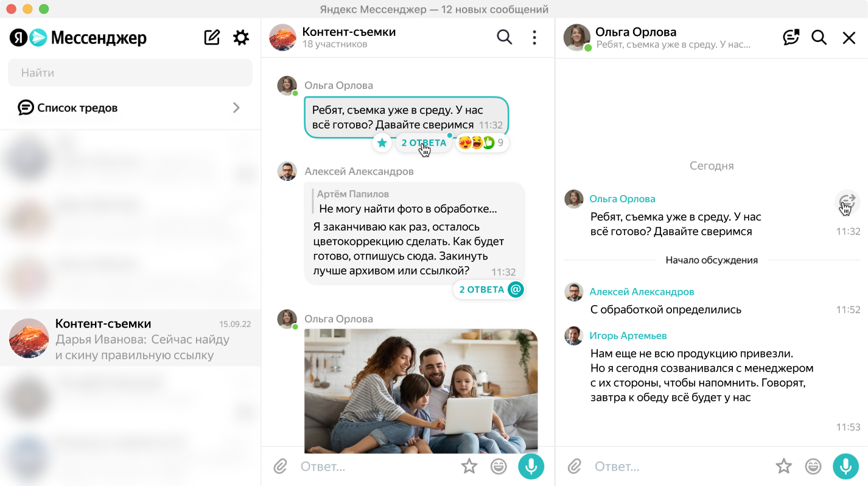
Task: Click search icon in Контент-съемки chat header
Action: [504, 38]
